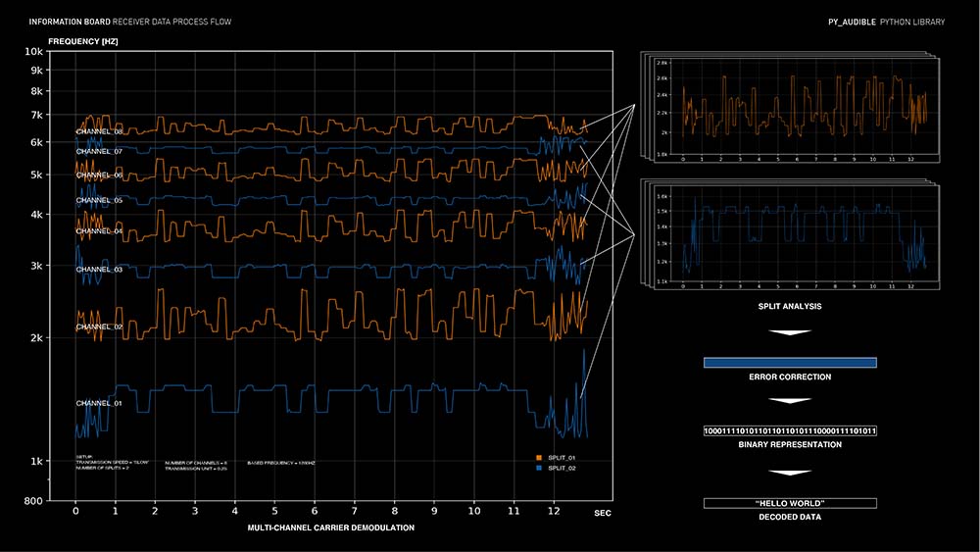Image resolution: width=980 pixels, height=552 pixels.
Task: Click the Multi-Channel Carrier Demodulation caption
Action: tap(331, 528)
